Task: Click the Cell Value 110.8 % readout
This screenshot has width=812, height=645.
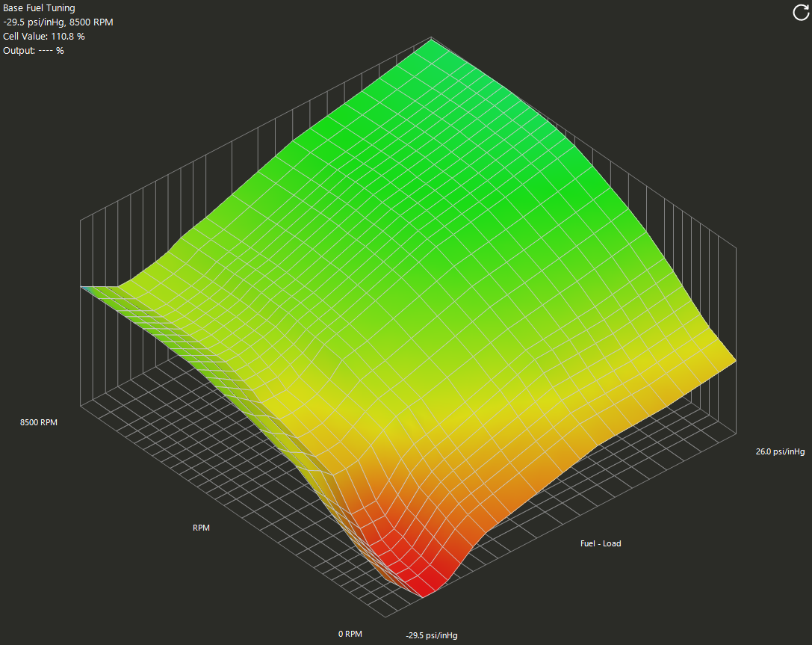Action: coord(44,36)
